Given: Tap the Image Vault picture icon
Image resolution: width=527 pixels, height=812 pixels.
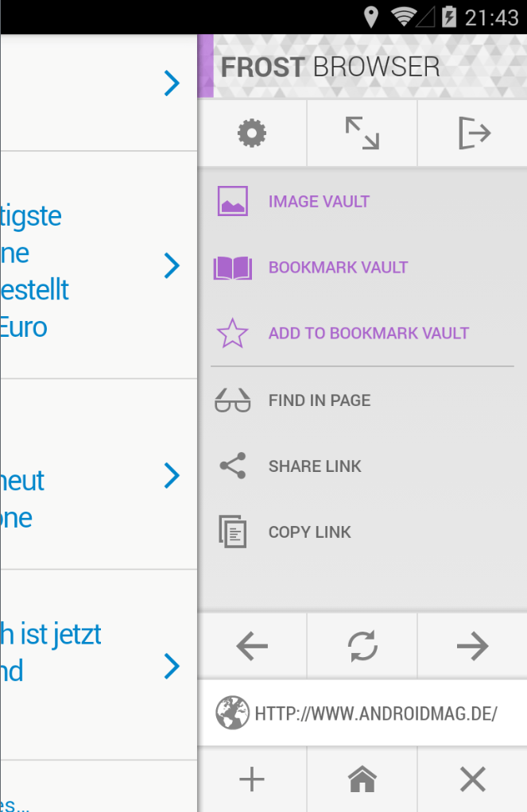Looking at the screenshot, I should [x=232, y=201].
